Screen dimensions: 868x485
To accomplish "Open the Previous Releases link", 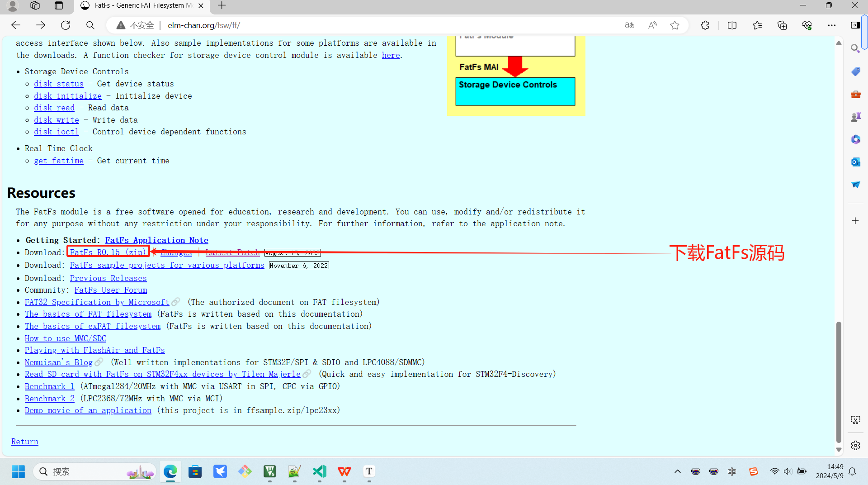I will coord(108,278).
